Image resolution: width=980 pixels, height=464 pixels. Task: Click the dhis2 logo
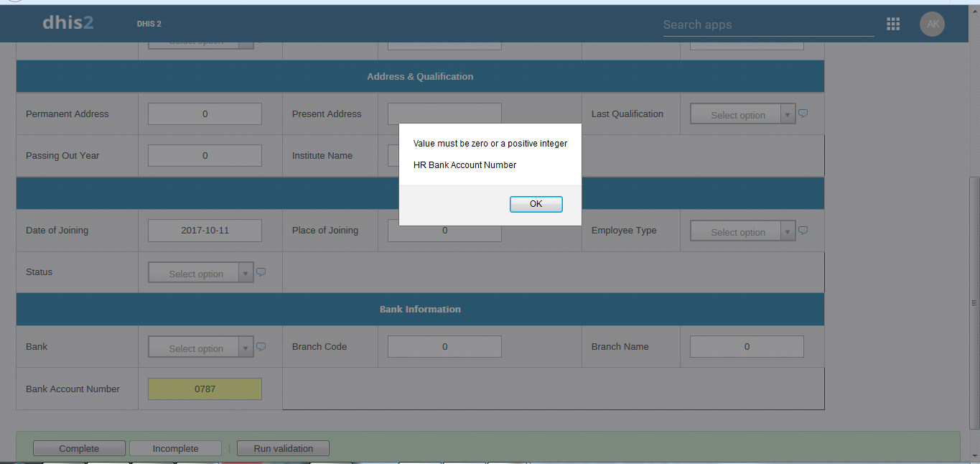[68, 23]
